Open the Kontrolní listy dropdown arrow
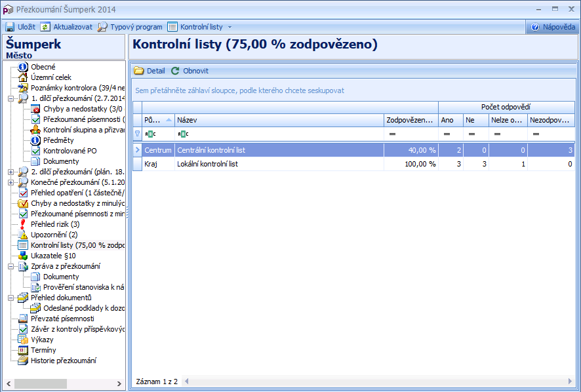Screen dimensions: 581x392 pos(230,27)
